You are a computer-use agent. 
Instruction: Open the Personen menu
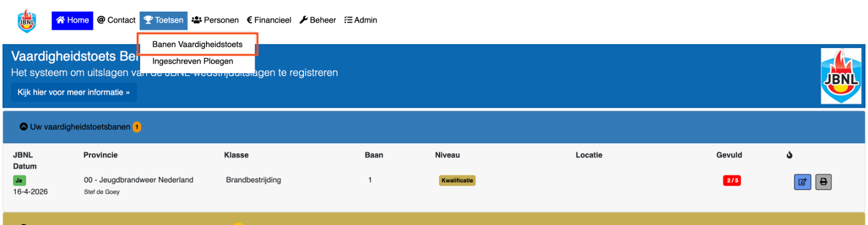pyautogui.click(x=215, y=20)
